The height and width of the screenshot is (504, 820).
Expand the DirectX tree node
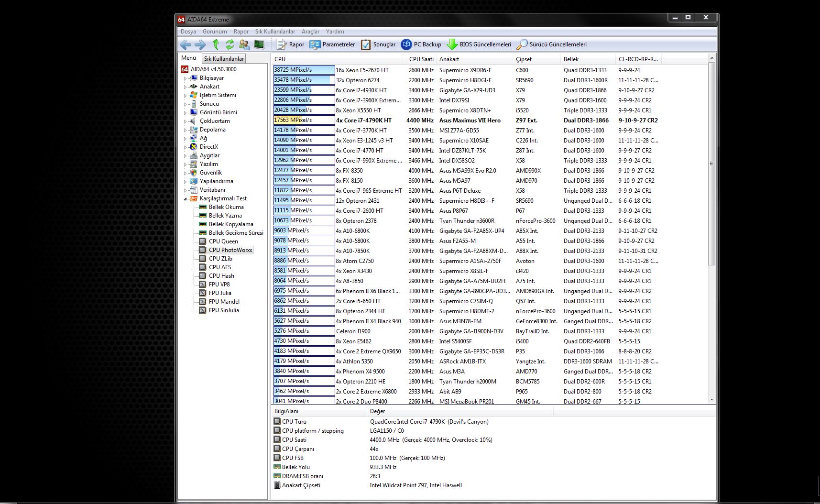click(x=185, y=147)
